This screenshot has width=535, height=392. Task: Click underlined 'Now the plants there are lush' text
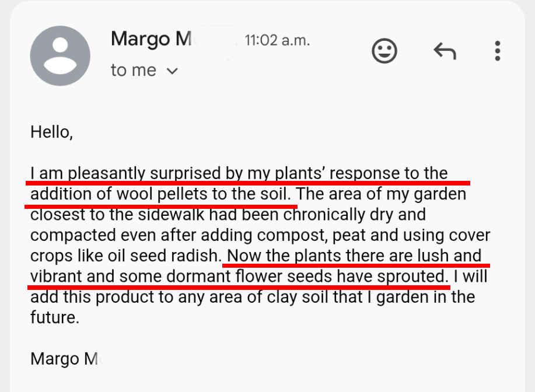click(354, 256)
